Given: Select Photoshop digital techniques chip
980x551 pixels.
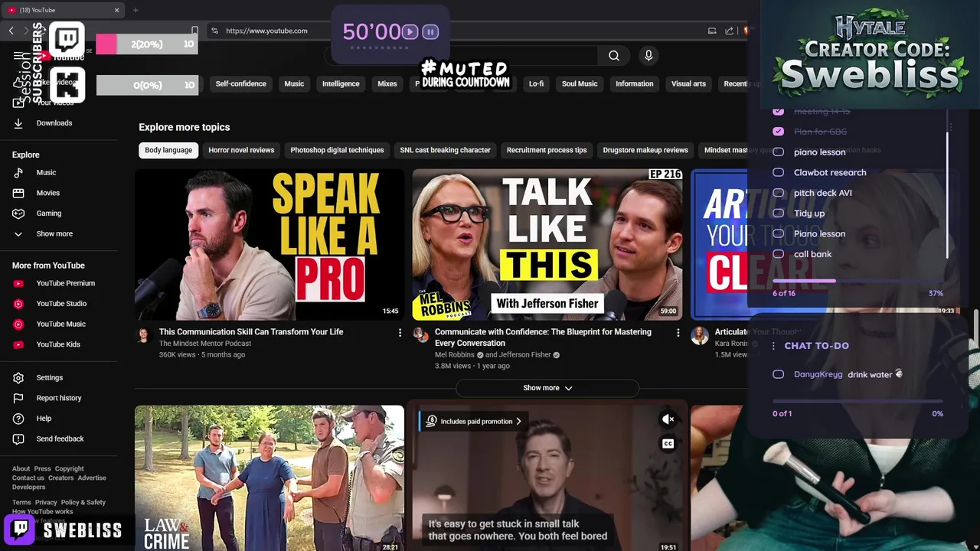Looking at the screenshot, I should [337, 150].
